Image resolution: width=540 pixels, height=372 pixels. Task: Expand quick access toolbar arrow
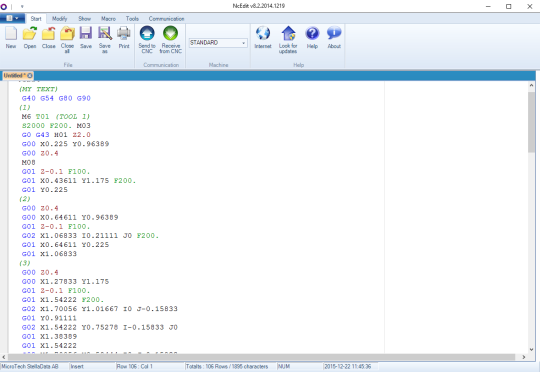(x=22, y=6)
